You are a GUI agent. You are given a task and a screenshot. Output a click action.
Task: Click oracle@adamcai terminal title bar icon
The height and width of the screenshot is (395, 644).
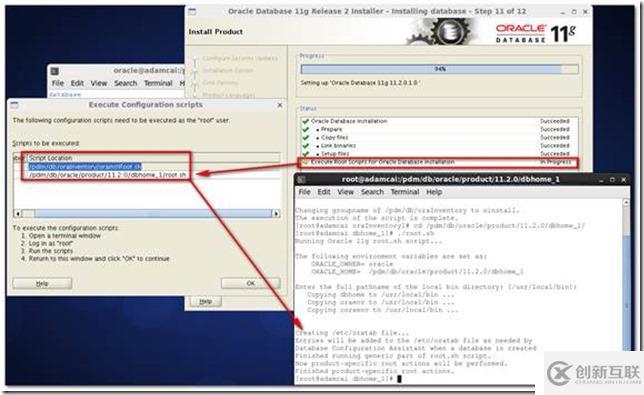[x=54, y=71]
